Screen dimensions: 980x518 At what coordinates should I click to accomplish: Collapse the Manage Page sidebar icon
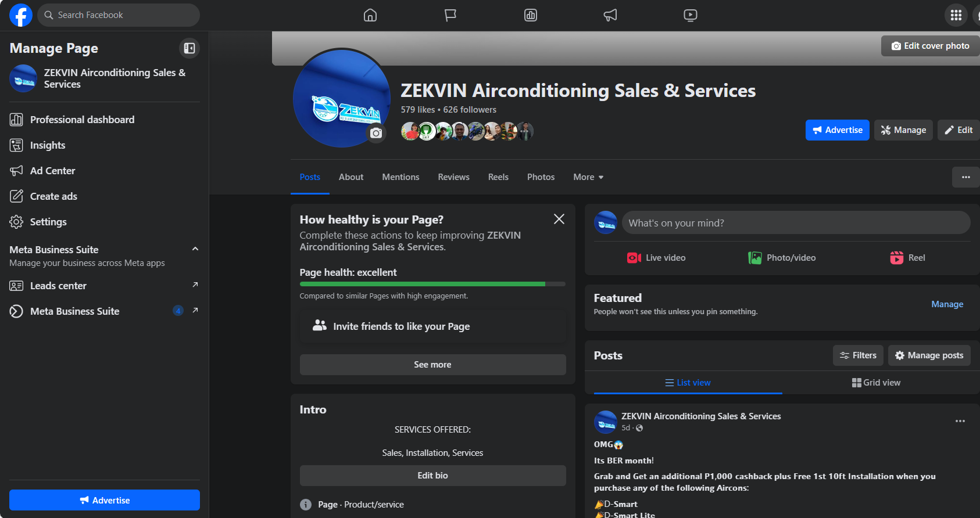click(x=189, y=48)
